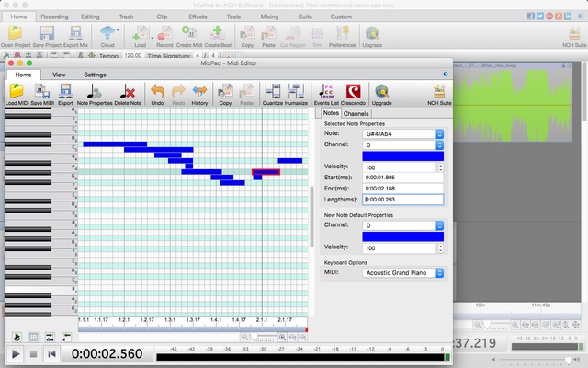Click the piano roll vertical scrollbar
This screenshot has width=588, height=368.
point(311,217)
